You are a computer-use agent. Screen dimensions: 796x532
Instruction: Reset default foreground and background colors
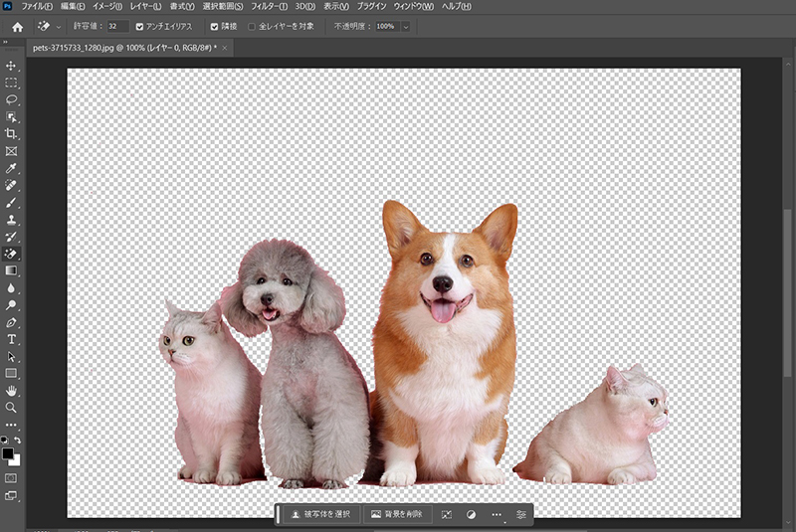[x=4, y=441]
